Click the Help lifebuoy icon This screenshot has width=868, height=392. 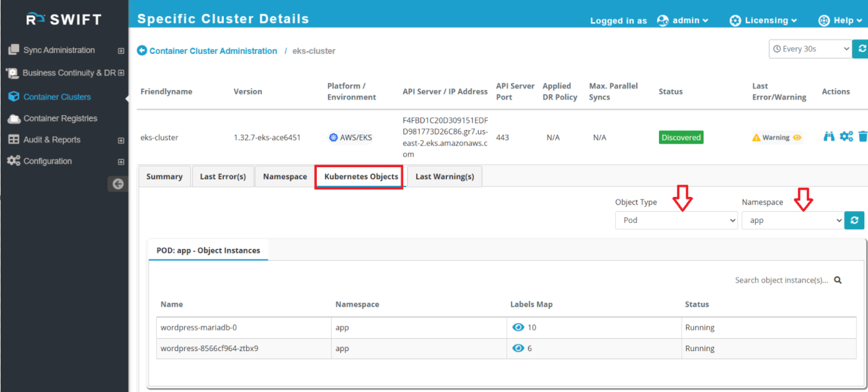point(824,20)
